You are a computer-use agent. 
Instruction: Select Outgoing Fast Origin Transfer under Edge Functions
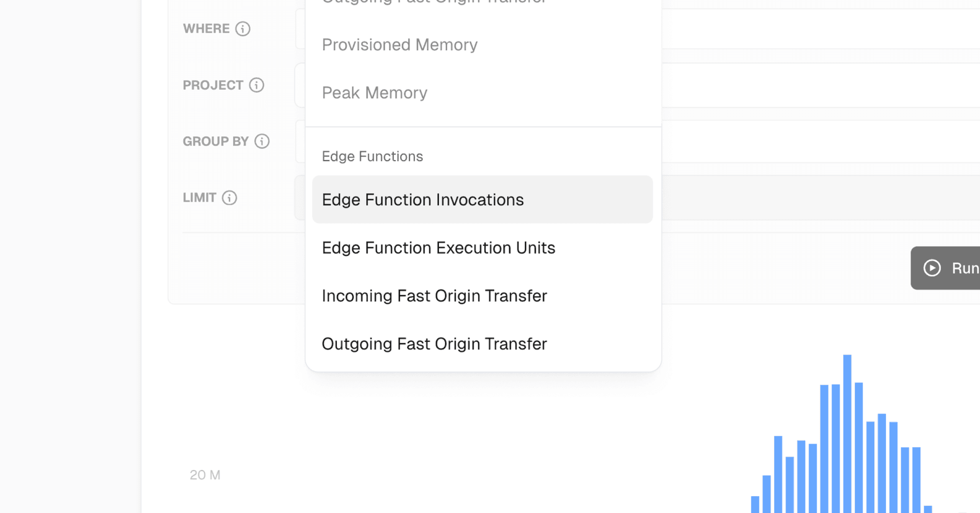point(434,344)
